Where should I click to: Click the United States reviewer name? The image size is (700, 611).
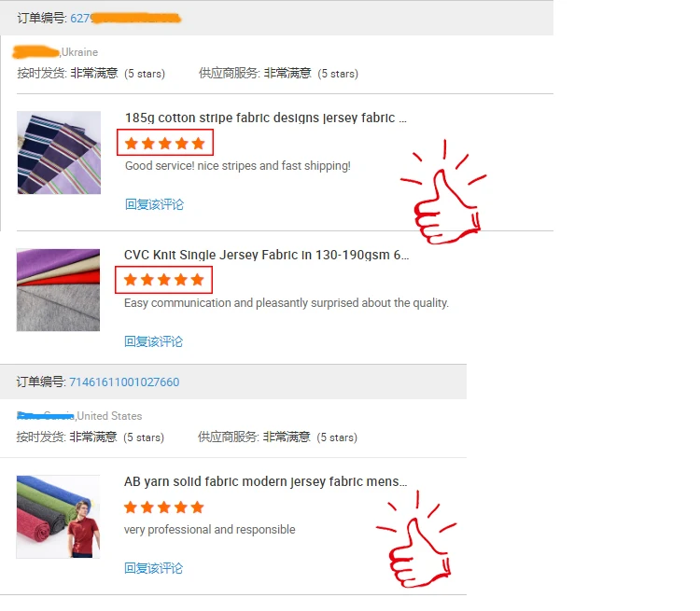[x=46, y=416]
